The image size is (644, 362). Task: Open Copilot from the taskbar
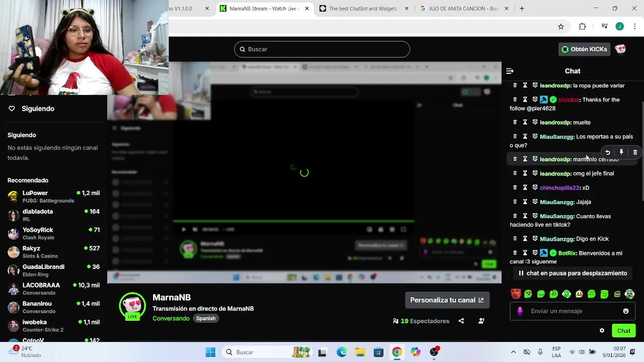point(415,352)
